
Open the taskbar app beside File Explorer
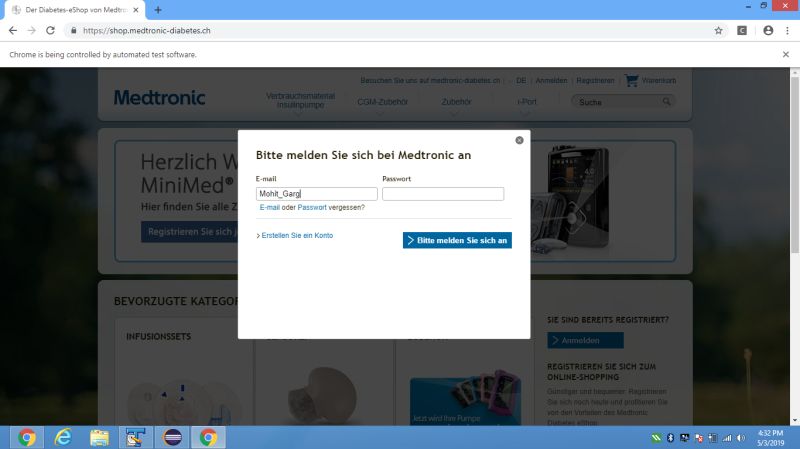tap(135, 437)
